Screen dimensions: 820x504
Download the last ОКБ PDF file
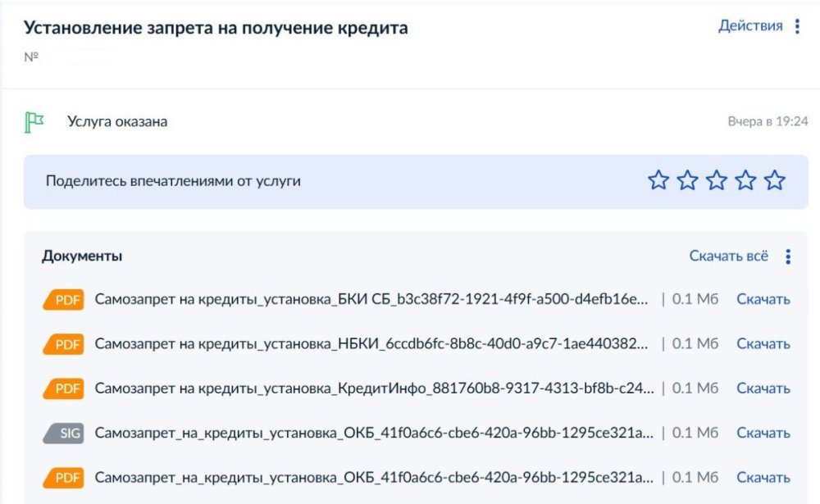[763, 477]
